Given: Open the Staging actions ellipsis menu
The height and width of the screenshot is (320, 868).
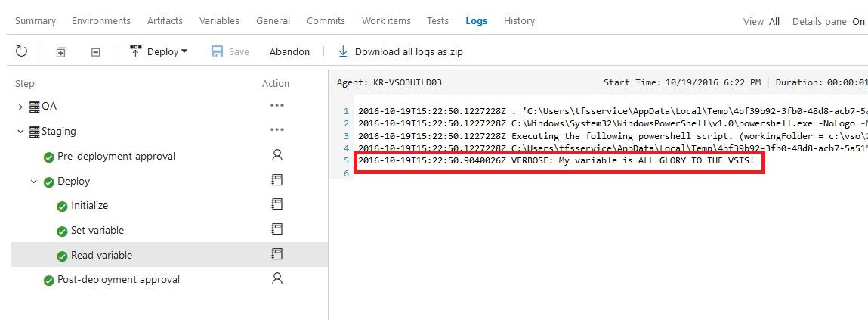Looking at the screenshot, I should click(x=276, y=130).
